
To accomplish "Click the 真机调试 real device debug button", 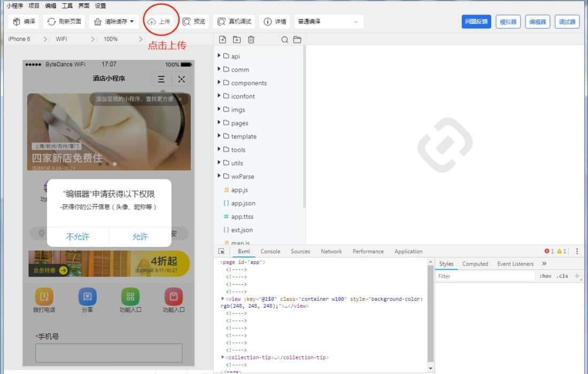I will point(234,21).
